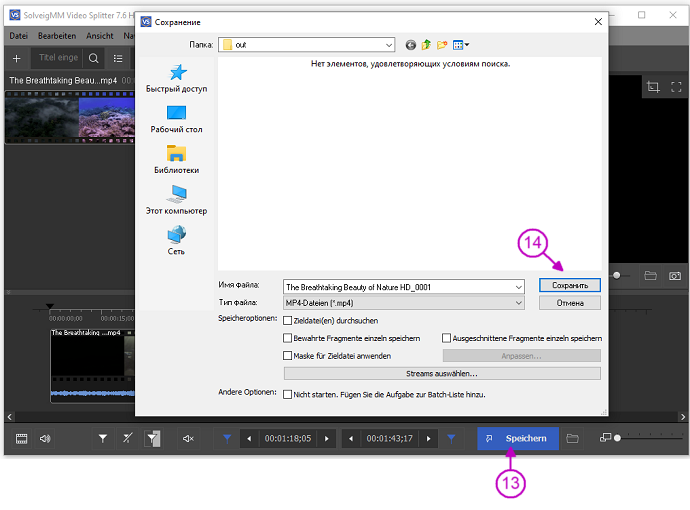Click the filmstrip icon in bottom toolbar
This screenshot has height=510, width=690.
click(22, 439)
